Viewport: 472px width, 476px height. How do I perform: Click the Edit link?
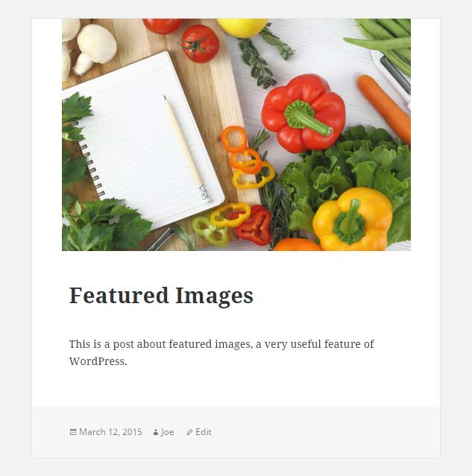point(204,432)
